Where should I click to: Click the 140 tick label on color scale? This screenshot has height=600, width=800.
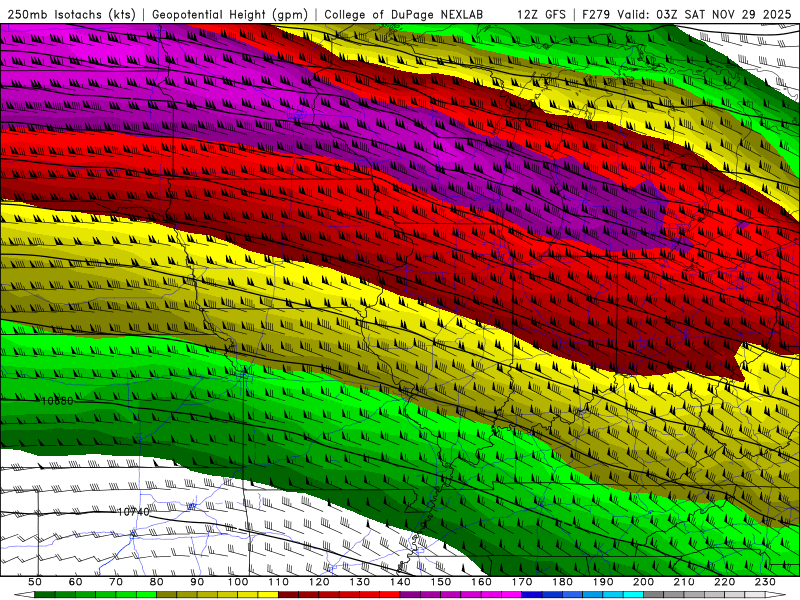point(400,582)
